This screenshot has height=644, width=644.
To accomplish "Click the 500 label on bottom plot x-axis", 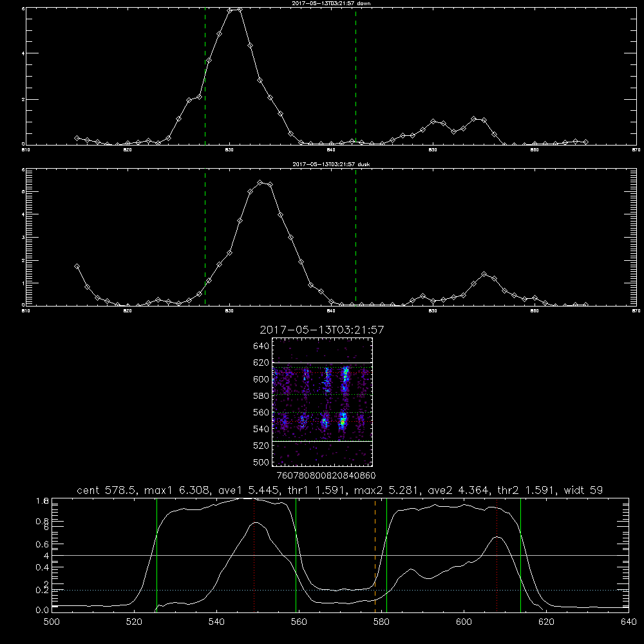I will click(x=52, y=622).
